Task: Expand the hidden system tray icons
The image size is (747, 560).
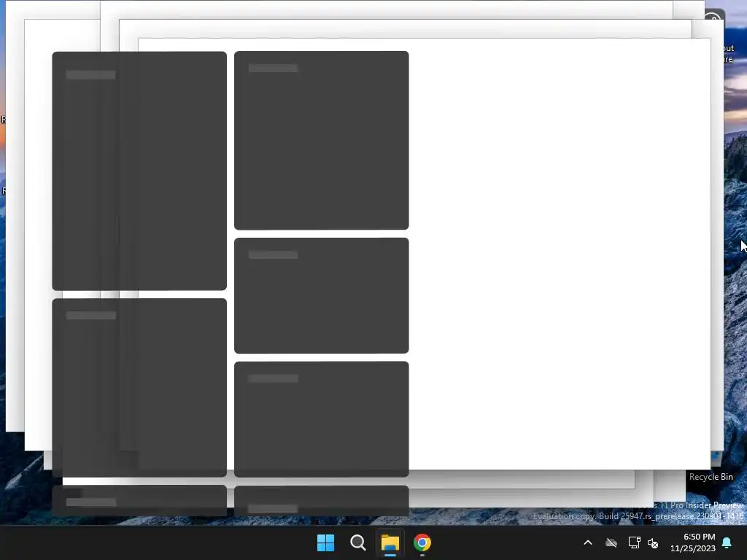Action: (588, 542)
